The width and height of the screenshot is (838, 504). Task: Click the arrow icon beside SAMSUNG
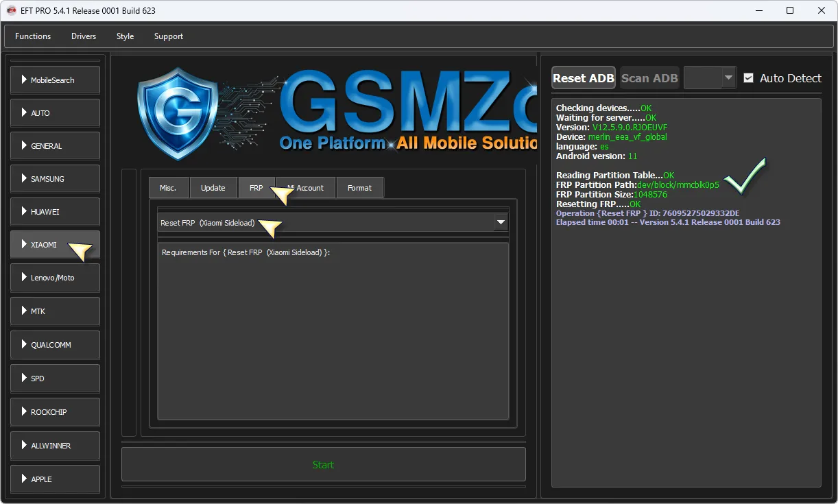(x=24, y=178)
